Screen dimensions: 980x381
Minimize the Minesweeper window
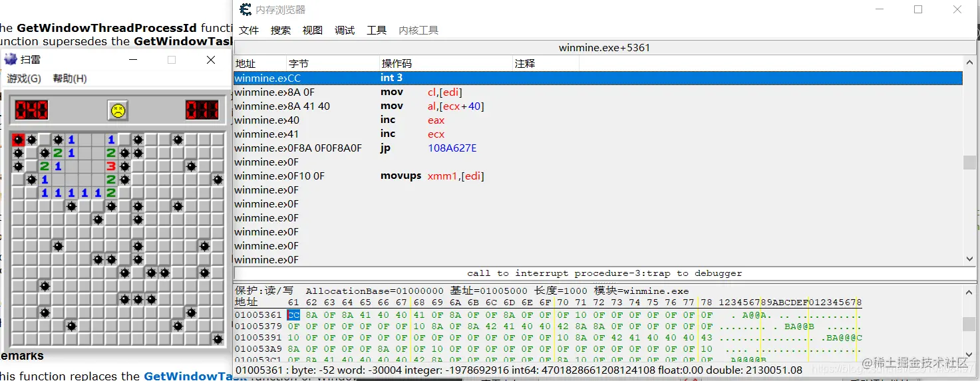pyautogui.click(x=133, y=60)
